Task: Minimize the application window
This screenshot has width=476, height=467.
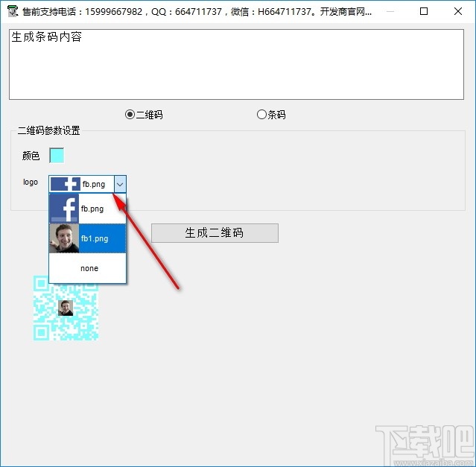Action: [390, 11]
